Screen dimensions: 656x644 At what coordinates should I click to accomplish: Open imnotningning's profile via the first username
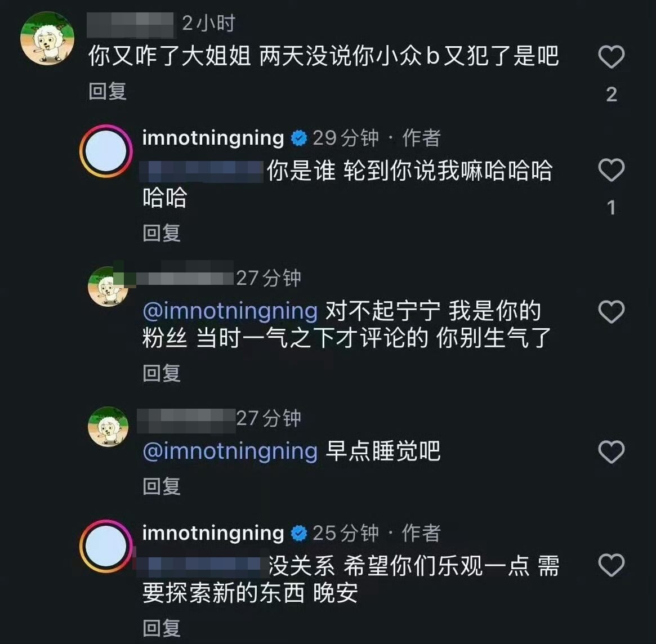214,137
